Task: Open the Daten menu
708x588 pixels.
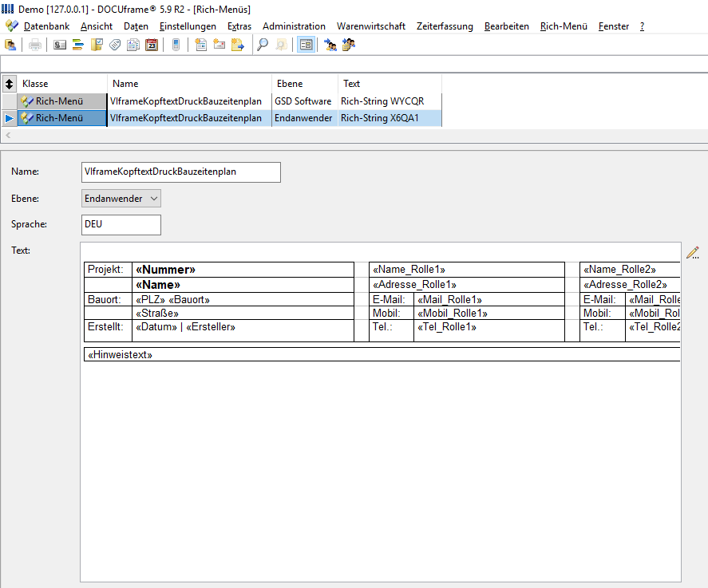Action: (136, 26)
